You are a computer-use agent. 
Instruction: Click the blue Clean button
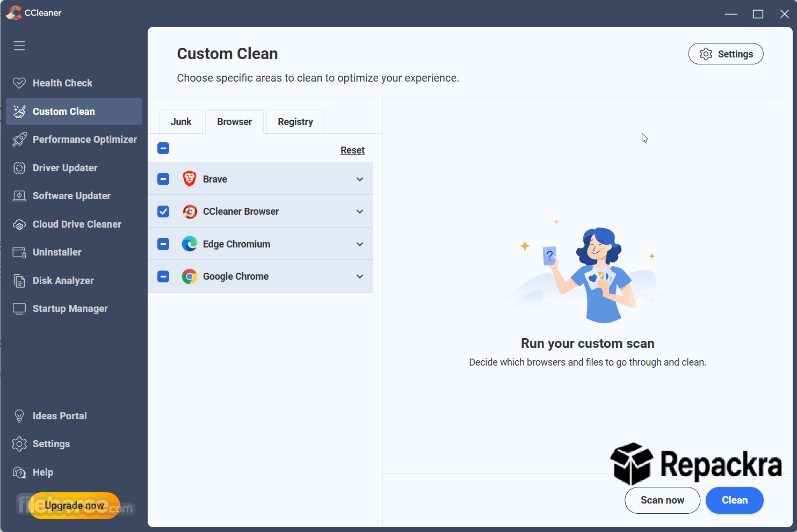(x=735, y=500)
